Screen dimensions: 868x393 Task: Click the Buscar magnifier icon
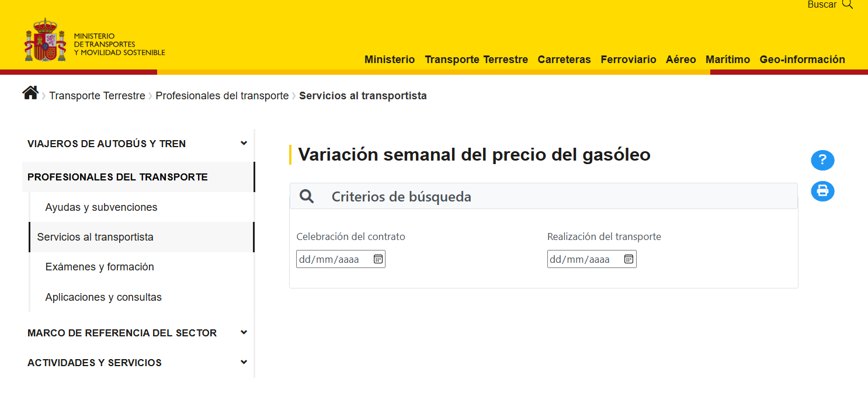coord(848,5)
